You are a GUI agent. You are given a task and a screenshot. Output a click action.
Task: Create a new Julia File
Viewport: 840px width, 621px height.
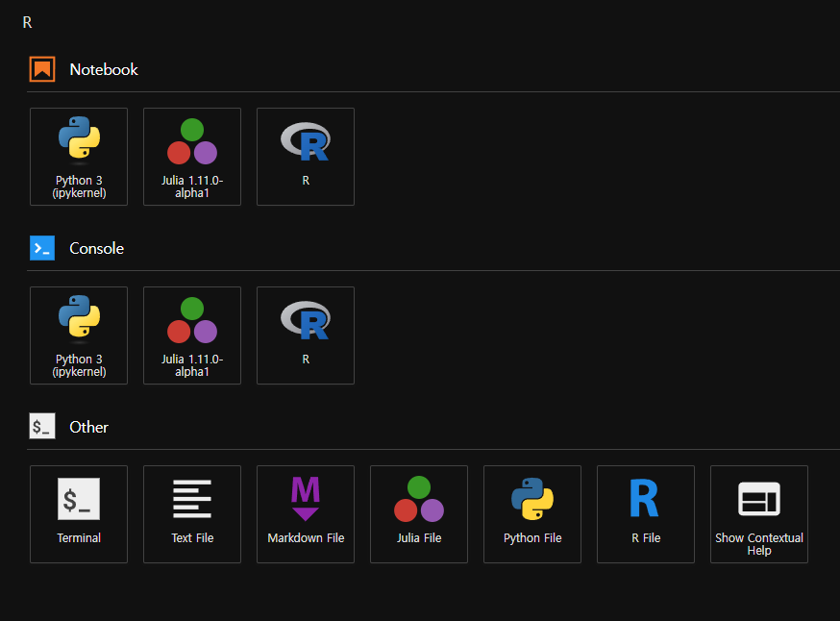(419, 514)
